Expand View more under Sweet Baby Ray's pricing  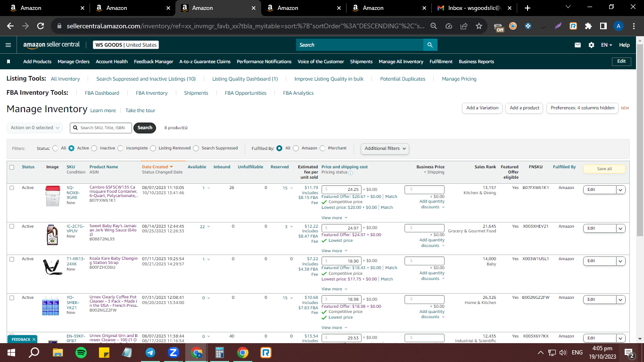pos(334,251)
